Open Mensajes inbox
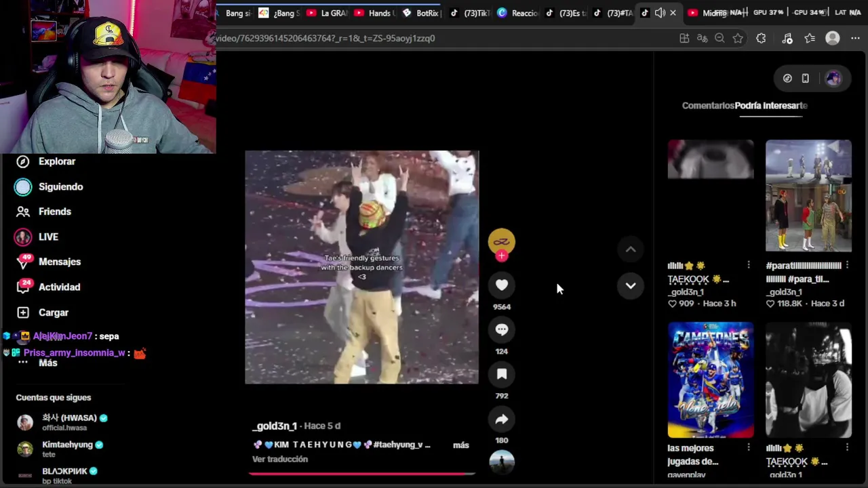The height and width of the screenshot is (488, 868). (49, 262)
